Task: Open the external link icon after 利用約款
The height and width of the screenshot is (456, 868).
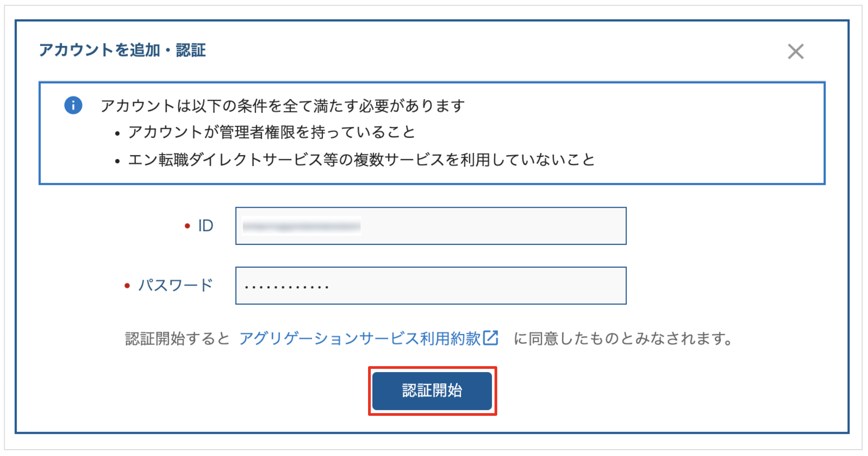Action: [x=490, y=338]
